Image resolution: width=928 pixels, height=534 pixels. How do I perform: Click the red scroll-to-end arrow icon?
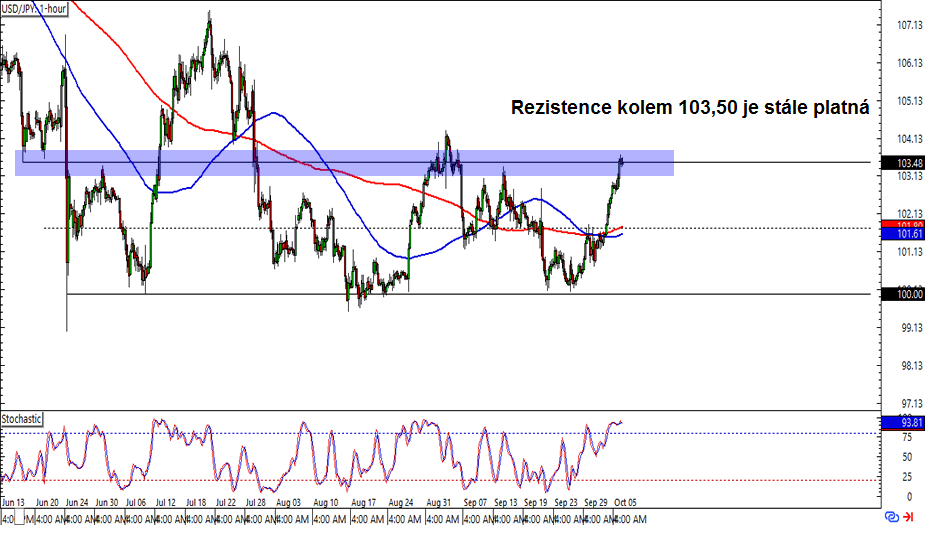[907, 517]
